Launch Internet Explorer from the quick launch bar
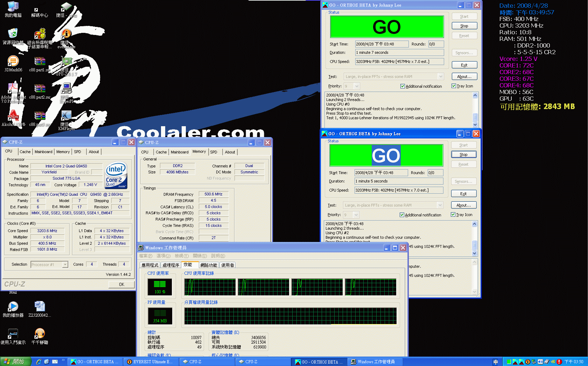 click(x=39, y=362)
